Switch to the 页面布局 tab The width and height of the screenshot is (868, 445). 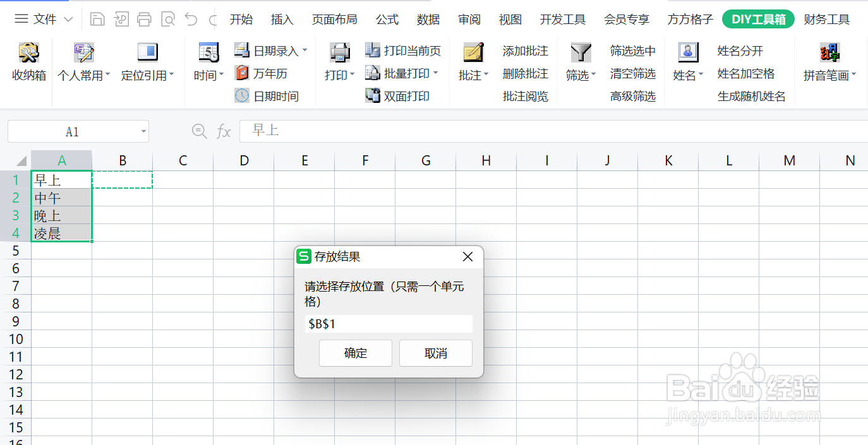click(x=334, y=20)
